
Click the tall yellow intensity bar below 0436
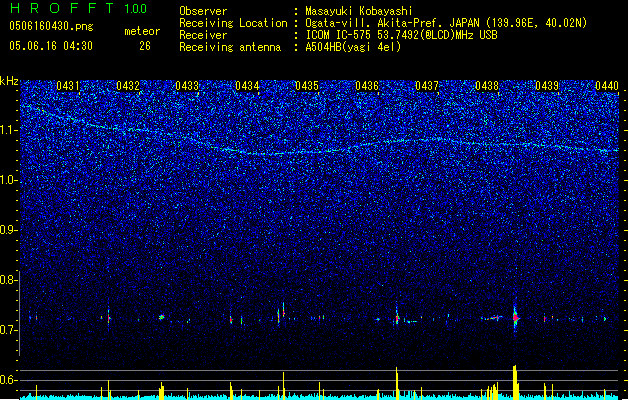(x=397, y=382)
